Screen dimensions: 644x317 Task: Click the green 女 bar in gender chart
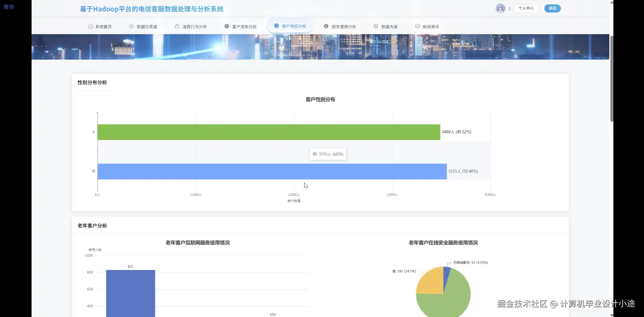(x=269, y=132)
